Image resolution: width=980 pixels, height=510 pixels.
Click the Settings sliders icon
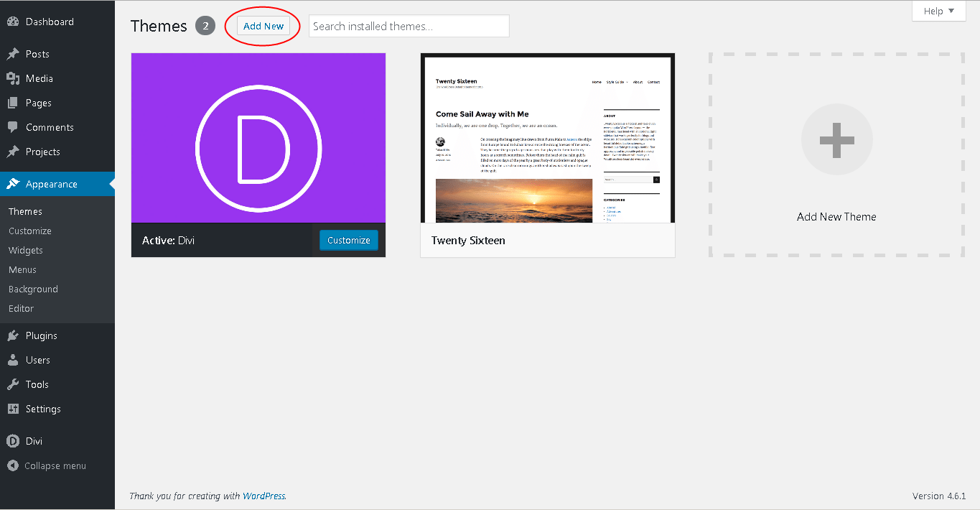pos(13,409)
